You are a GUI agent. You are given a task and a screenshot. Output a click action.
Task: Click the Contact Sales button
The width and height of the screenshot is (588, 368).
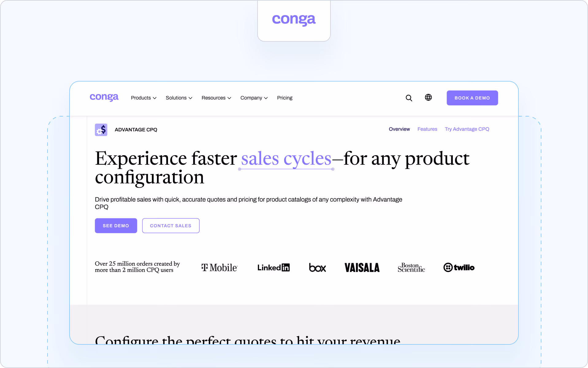(x=171, y=226)
